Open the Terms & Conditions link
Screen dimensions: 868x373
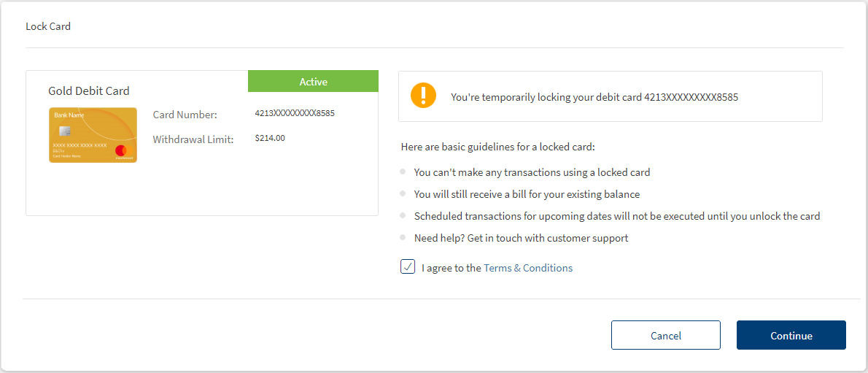pos(528,268)
